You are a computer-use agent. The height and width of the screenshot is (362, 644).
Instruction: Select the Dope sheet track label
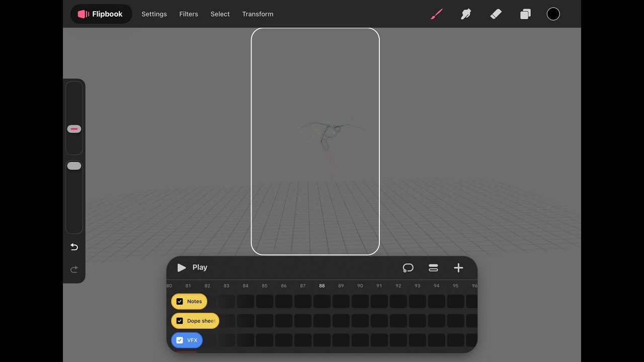click(x=201, y=321)
